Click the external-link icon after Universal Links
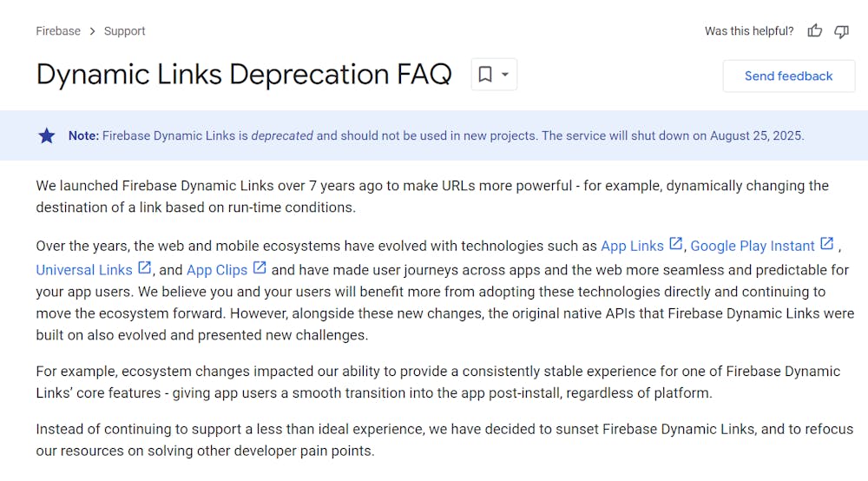Screen dimensions: 868x481 coord(144,268)
